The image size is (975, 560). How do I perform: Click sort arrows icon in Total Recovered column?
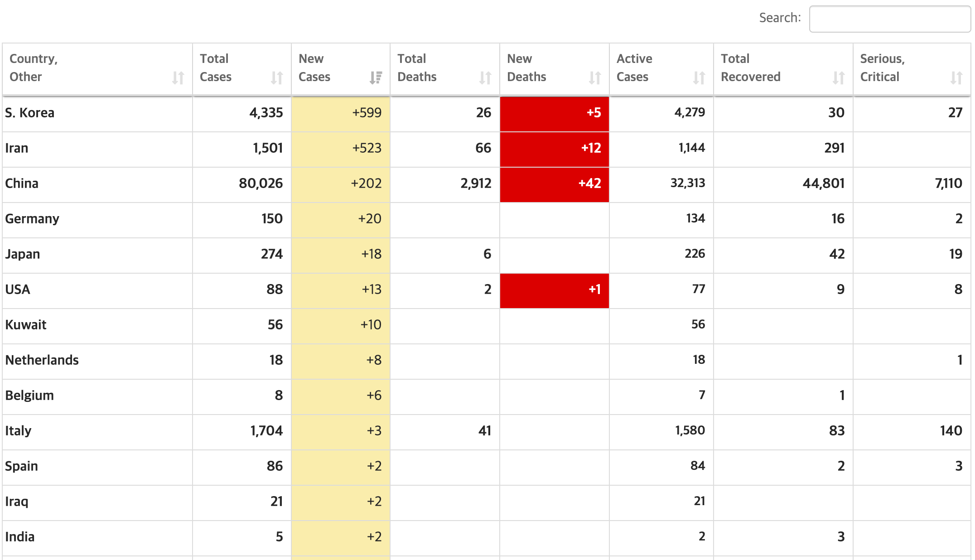839,78
